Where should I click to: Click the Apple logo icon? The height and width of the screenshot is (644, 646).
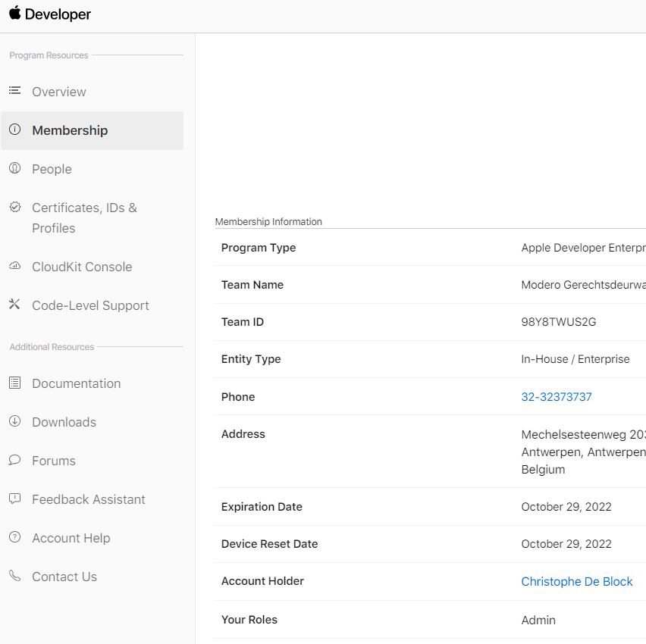(x=15, y=13)
